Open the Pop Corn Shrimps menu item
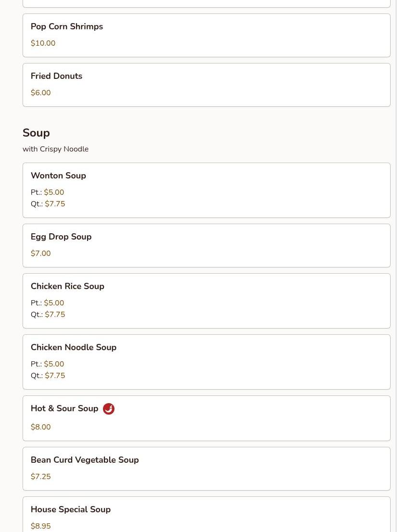This screenshot has height=532, width=406. tap(206, 35)
